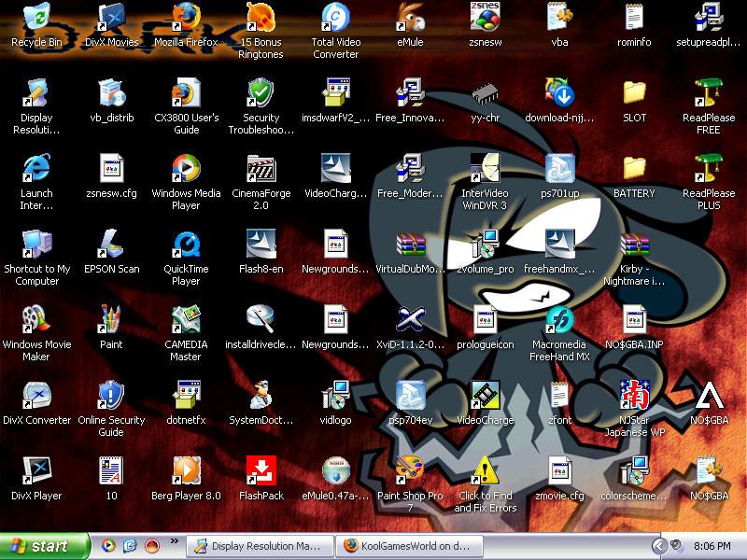The height and width of the screenshot is (560, 747).
Task: Expand the Quick Launch overflow chevron
Action: (x=174, y=540)
